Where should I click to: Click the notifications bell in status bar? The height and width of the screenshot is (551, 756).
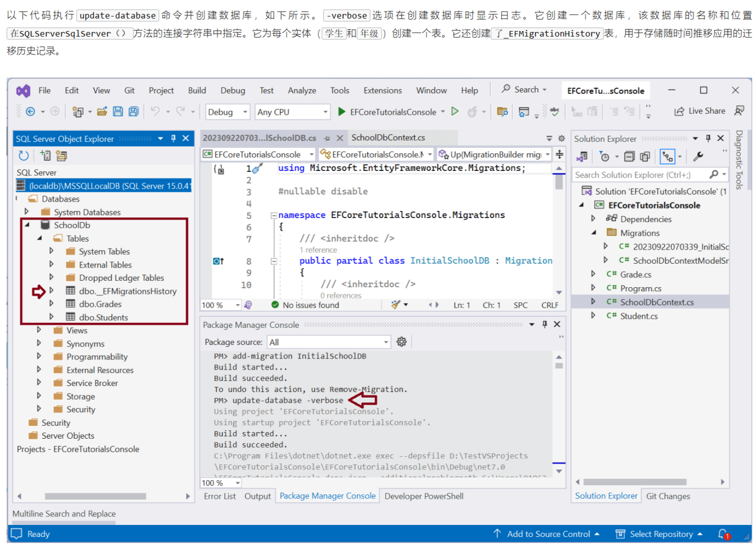click(x=724, y=534)
